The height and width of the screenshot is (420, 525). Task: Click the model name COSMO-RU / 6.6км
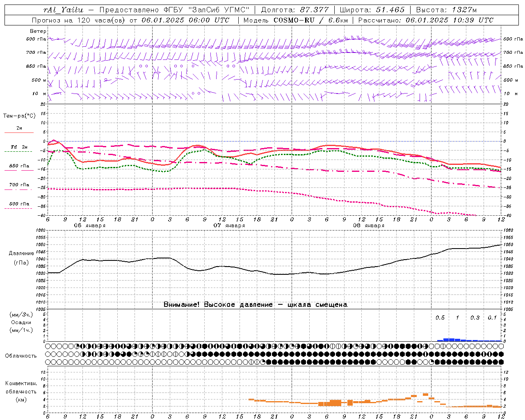point(310,20)
